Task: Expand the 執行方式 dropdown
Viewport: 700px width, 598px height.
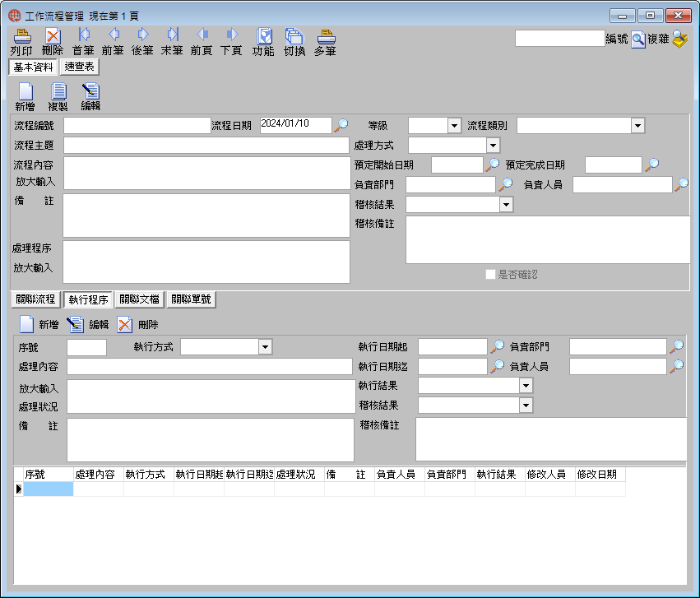Action: click(x=265, y=347)
